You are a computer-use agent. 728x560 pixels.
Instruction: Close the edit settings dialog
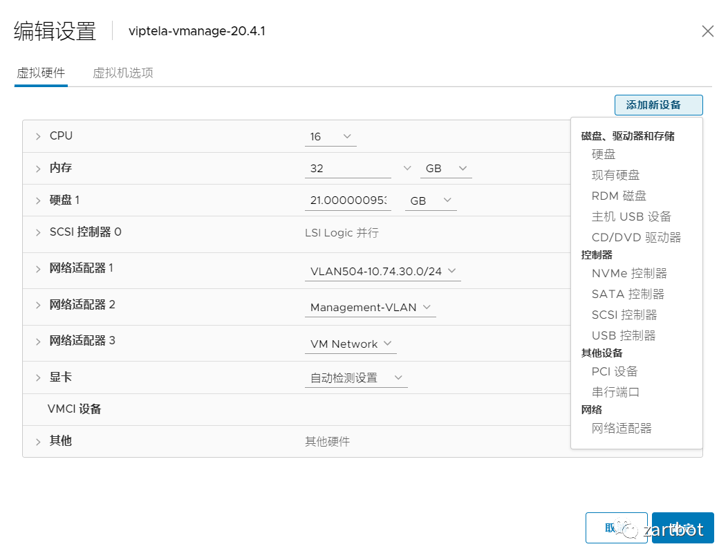[707, 31]
